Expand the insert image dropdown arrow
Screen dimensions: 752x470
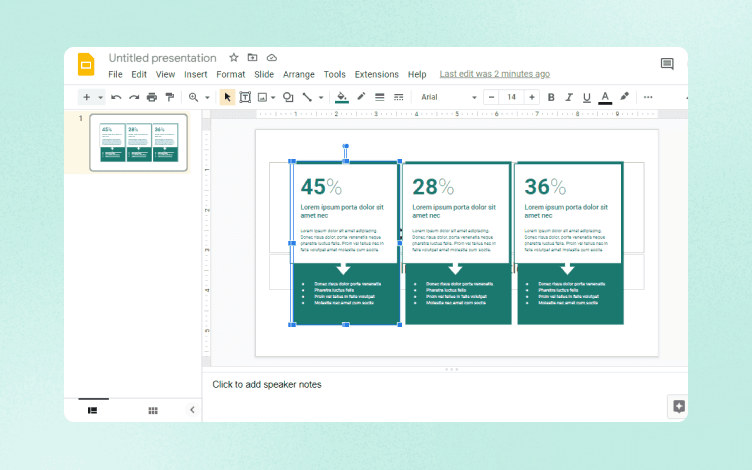tap(273, 97)
